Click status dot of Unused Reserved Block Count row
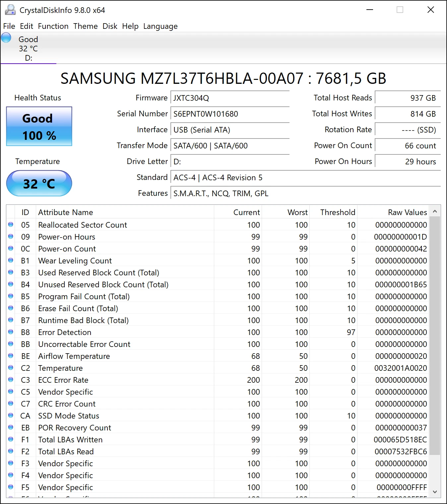447x504 pixels. 11,284
